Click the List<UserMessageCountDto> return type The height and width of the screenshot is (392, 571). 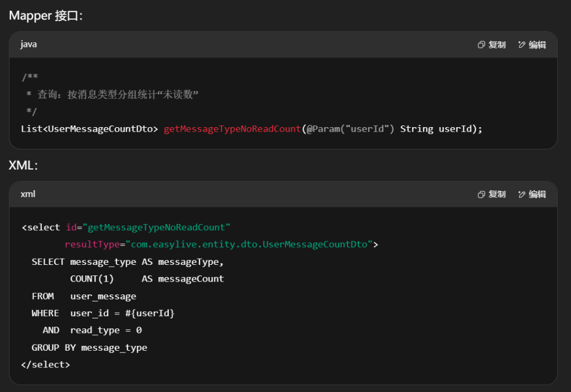(89, 129)
